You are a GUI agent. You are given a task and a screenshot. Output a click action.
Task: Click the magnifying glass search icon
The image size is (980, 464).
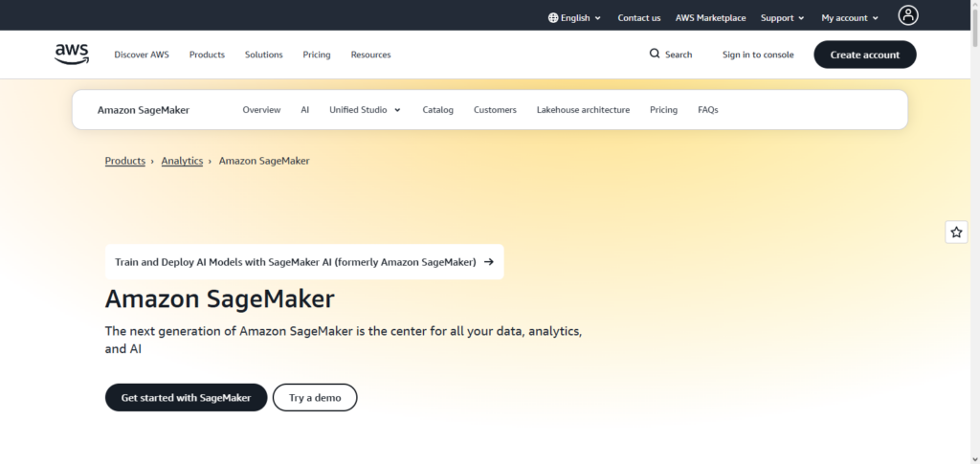pos(655,54)
